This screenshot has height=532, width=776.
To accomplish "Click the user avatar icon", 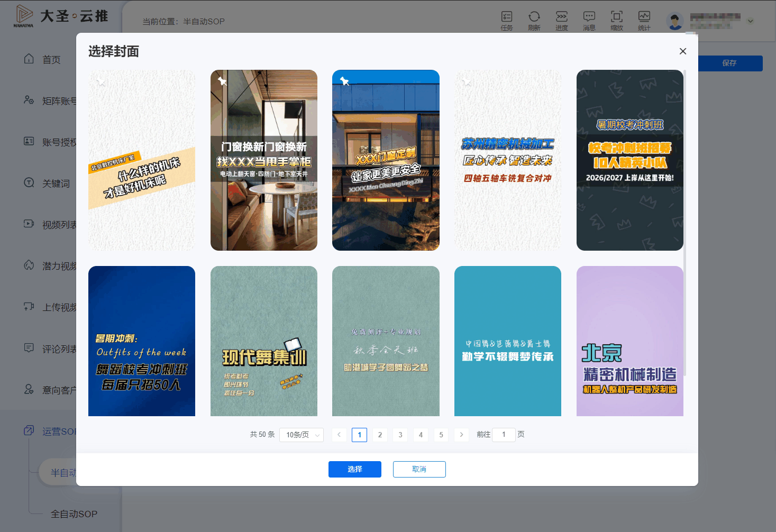I will 675,21.
